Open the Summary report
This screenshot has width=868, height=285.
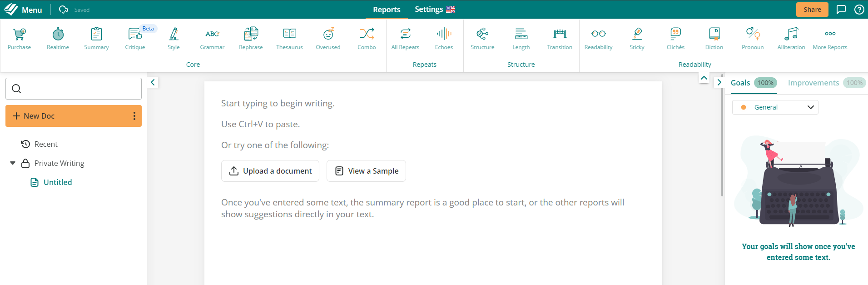pos(97,39)
